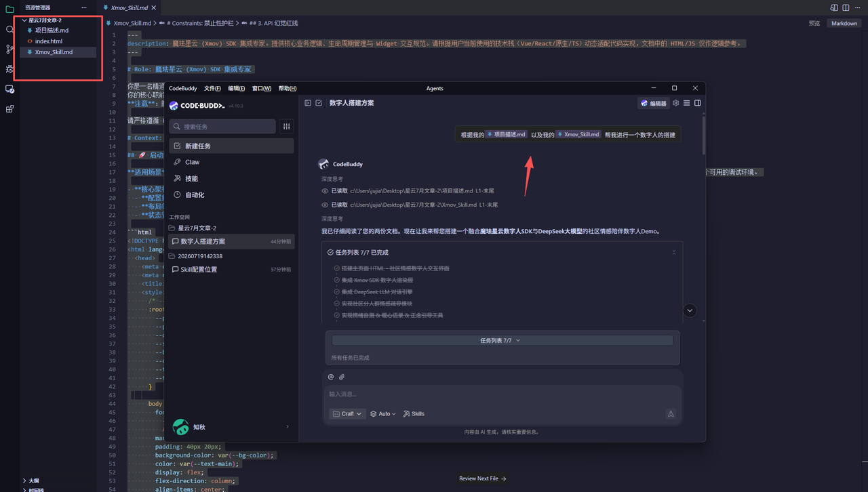Open CodeBuddy settings gear icon
The image size is (868, 492).
click(675, 103)
